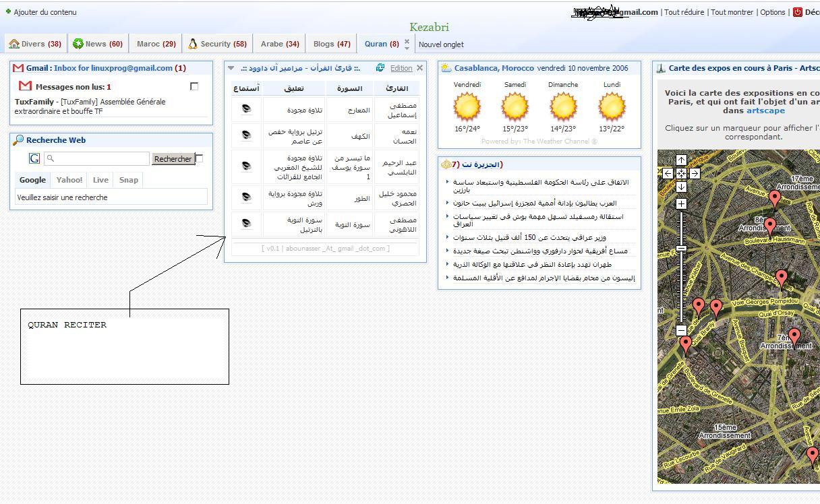Switch to the Arabe tab
Image resolution: width=820 pixels, height=504 pixels.
pos(280,44)
